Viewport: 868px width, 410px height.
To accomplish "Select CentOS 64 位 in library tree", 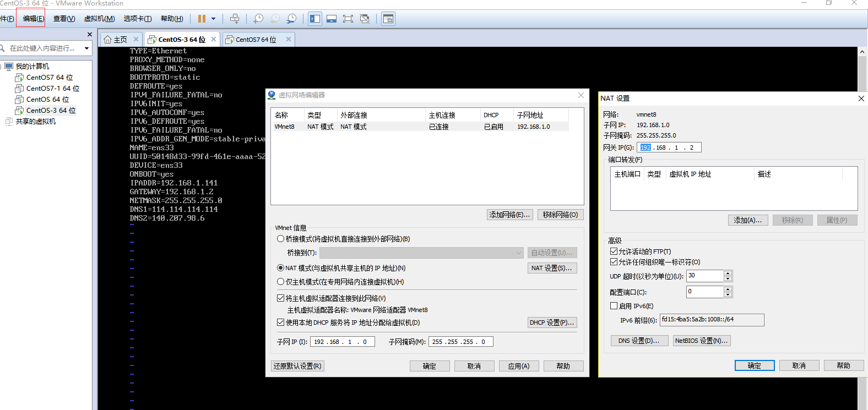I will pyautogui.click(x=48, y=100).
